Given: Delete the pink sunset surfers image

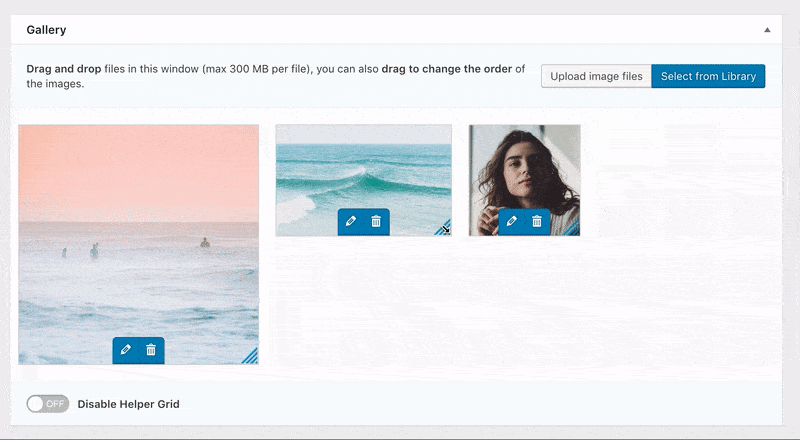Looking at the screenshot, I should (x=151, y=350).
